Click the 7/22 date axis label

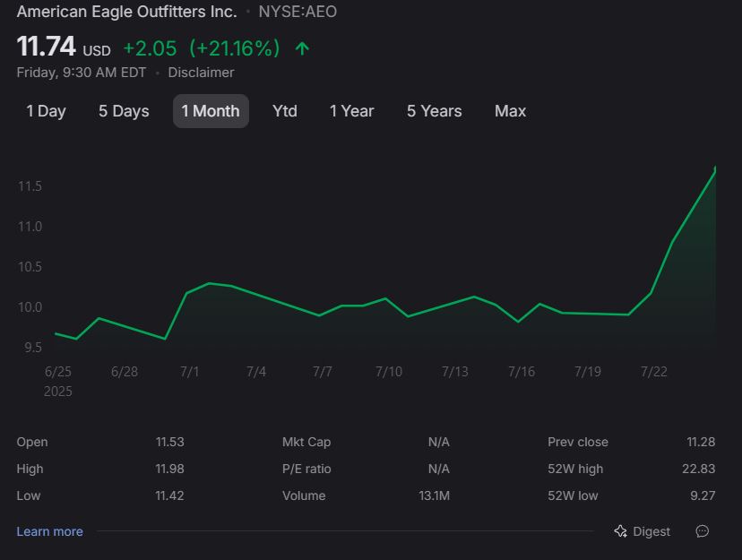tap(654, 372)
